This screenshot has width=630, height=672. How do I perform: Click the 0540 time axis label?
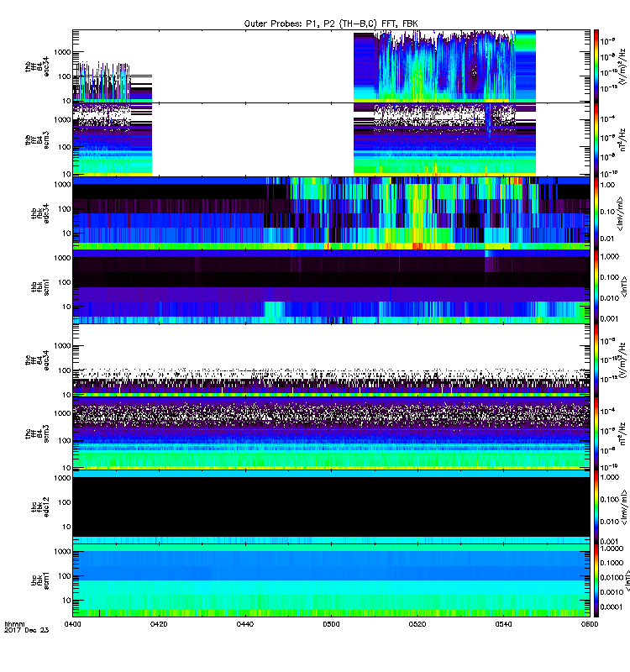tap(503, 624)
